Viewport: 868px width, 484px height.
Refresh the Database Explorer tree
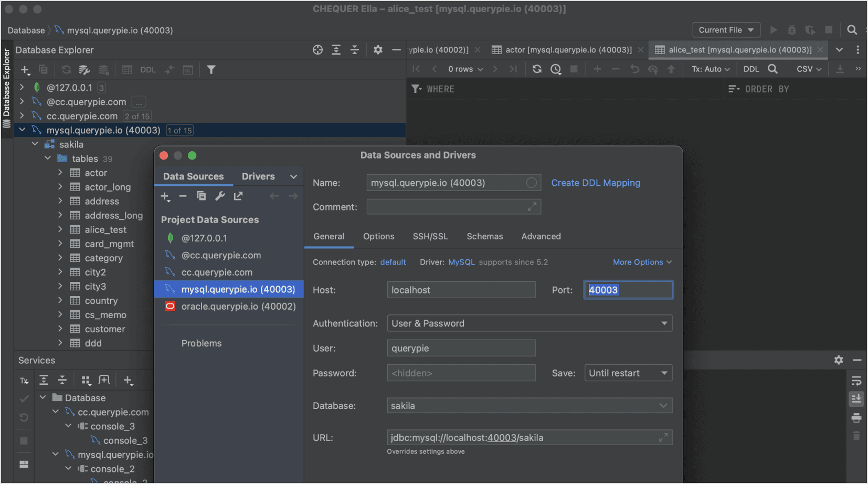coord(67,69)
